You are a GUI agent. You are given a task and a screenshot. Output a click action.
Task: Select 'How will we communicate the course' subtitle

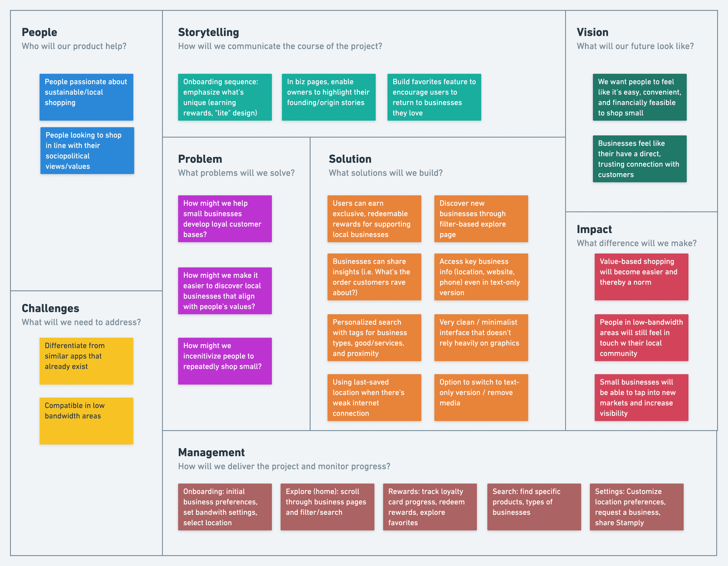[280, 46]
